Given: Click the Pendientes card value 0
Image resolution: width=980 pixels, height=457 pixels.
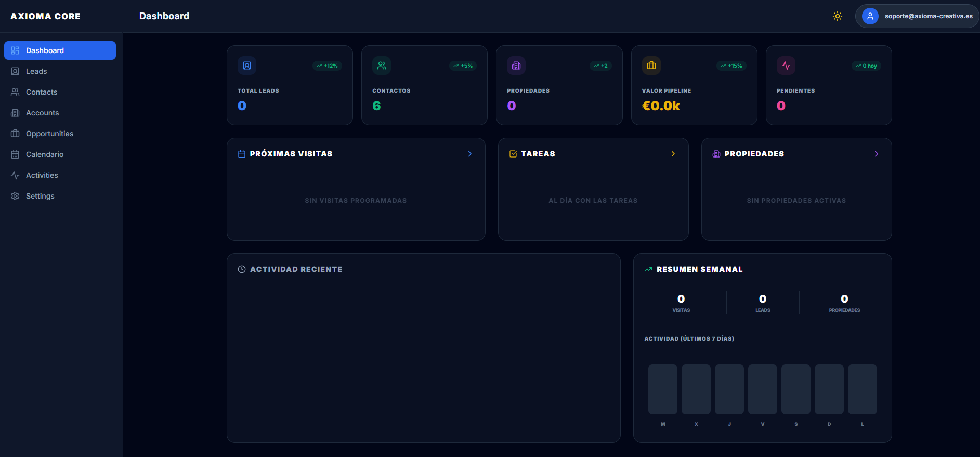Looking at the screenshot, I should (x=781, y=106).
